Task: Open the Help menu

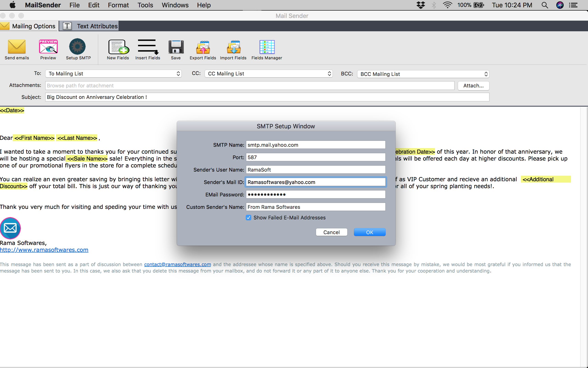Action: click(204, 5)
